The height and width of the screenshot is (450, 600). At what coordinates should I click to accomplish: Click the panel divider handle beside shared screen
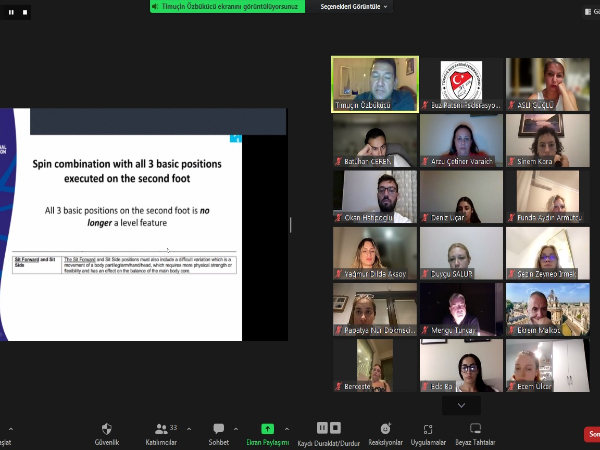coord(290,225)
